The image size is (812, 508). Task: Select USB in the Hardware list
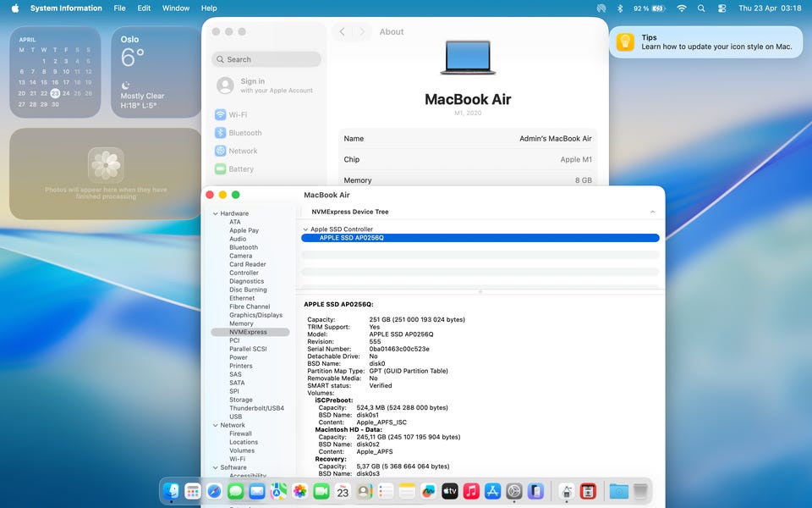coord(236,417)
